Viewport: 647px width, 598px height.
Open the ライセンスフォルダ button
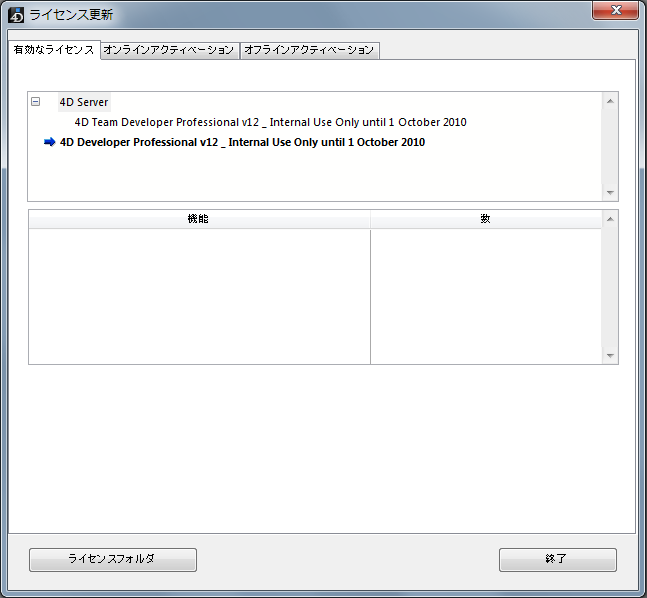tap(112, 559)
